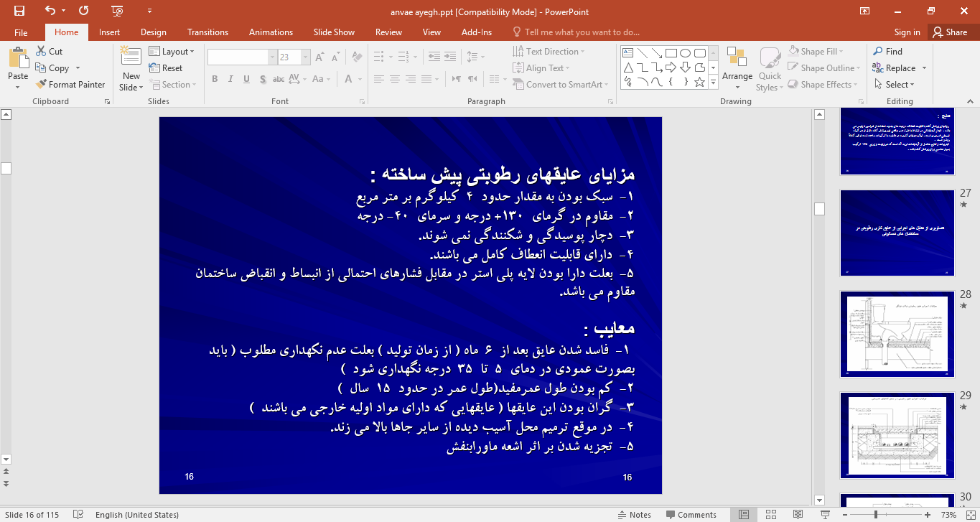The width and height of the screenshot is (980, 522).
Task: Toggle text Shadow
Action: point(262,79)
